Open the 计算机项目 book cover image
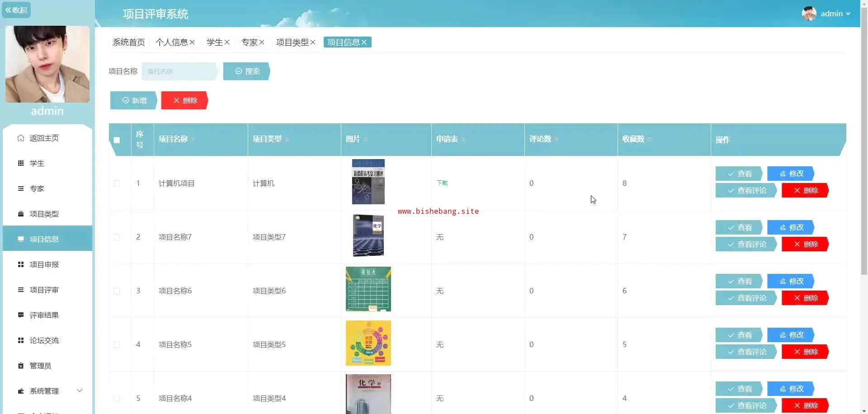The width and height of the screenshot is (868, 414). [368, 182]
